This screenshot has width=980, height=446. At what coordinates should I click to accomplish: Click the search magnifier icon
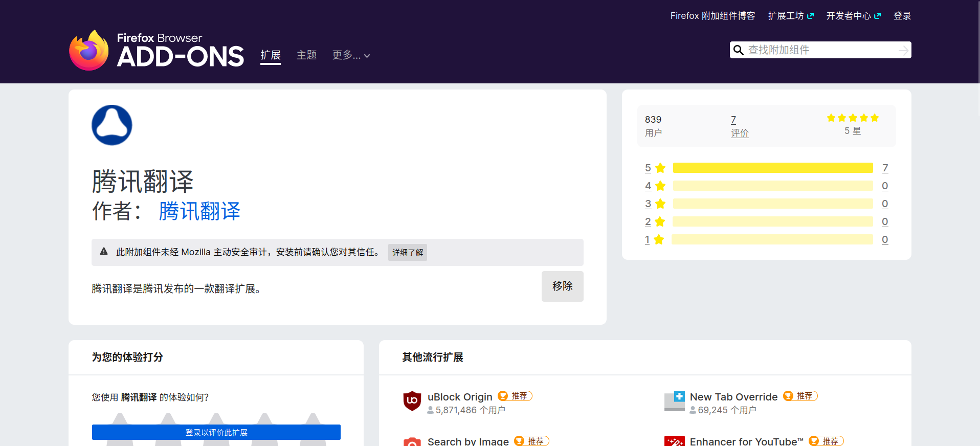click(x=739, y=50)
